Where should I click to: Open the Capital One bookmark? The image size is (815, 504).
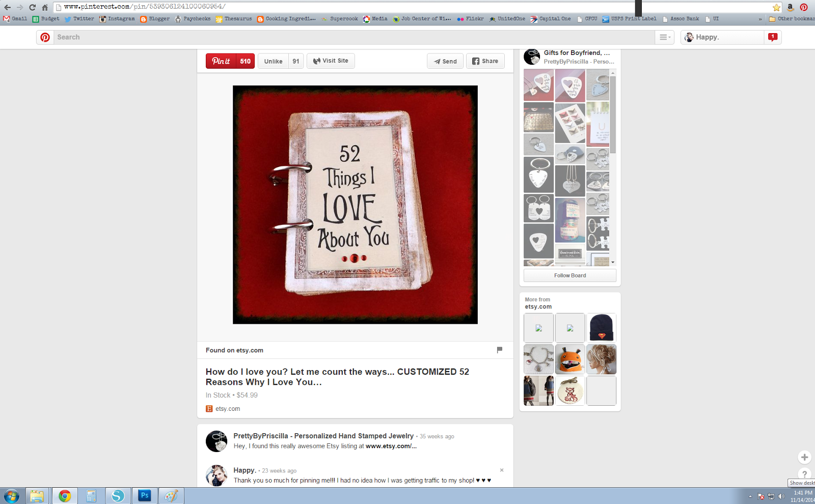click(x=551, y=19)
